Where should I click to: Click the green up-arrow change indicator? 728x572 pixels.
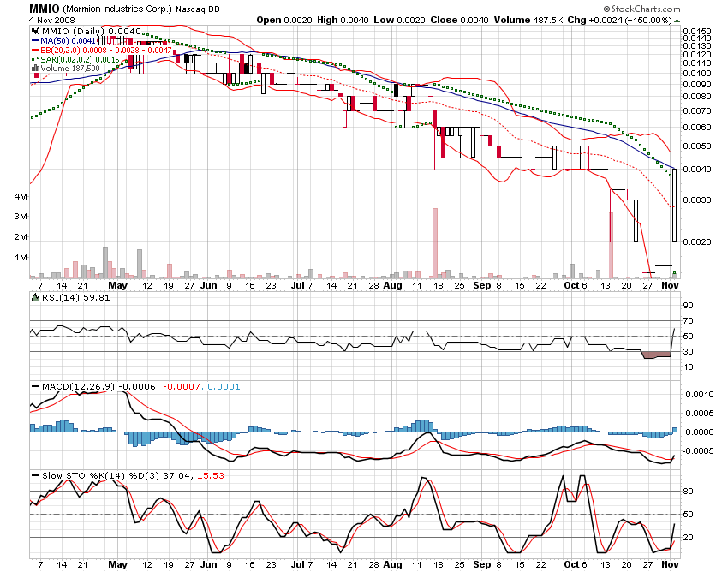[x=677, y=21]
